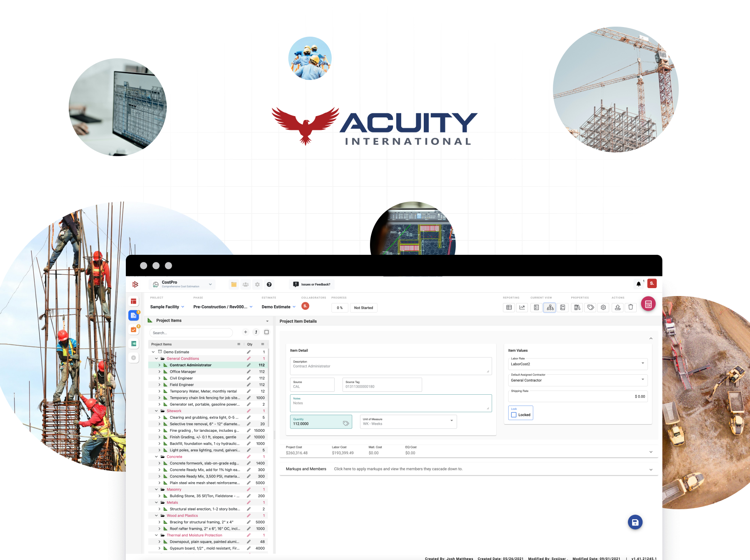Viewport: 750px width, 560px height.
Task: Open the CostPro application dropdown
Action: 182,284
